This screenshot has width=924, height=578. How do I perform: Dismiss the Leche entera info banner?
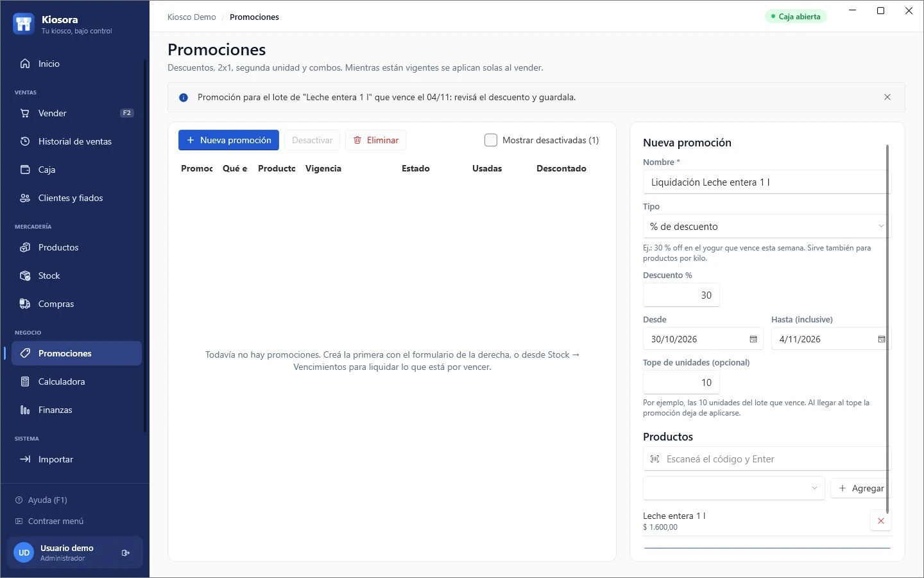click(887, 97)
